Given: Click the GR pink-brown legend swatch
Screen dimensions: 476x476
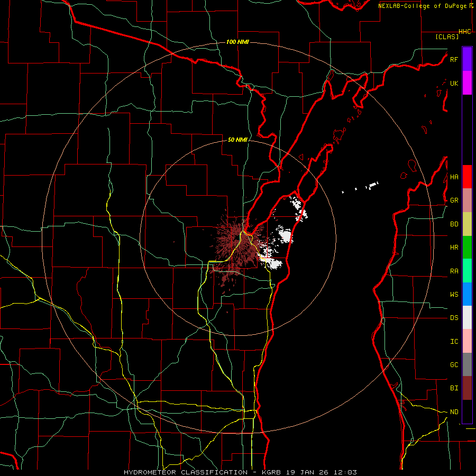Looking at the screenshot, I should pyautogui.click(x=467, y=200).
